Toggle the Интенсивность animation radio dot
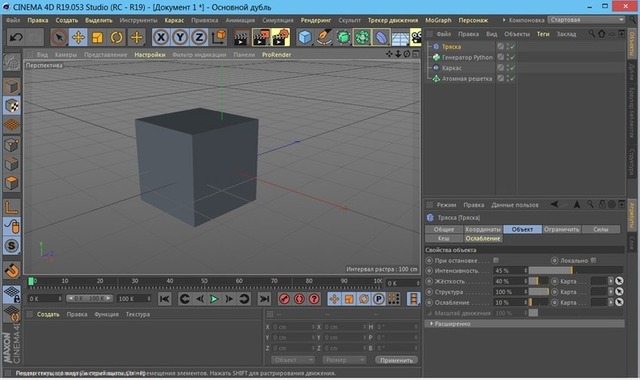 coord(429,271)
